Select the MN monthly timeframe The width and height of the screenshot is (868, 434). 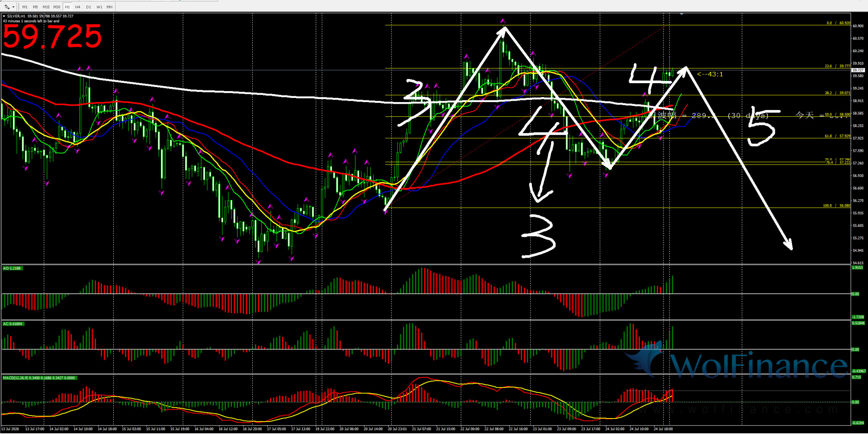pos(109,7)
